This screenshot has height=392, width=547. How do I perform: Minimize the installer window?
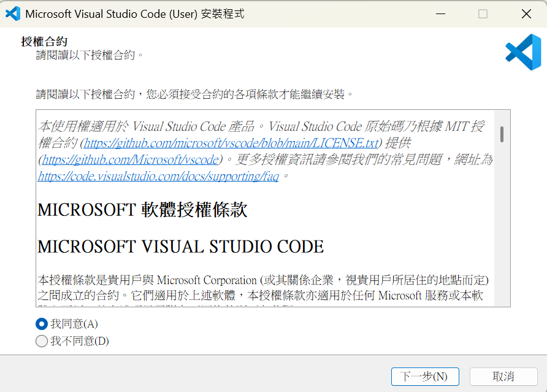click(x=440, y=14)
